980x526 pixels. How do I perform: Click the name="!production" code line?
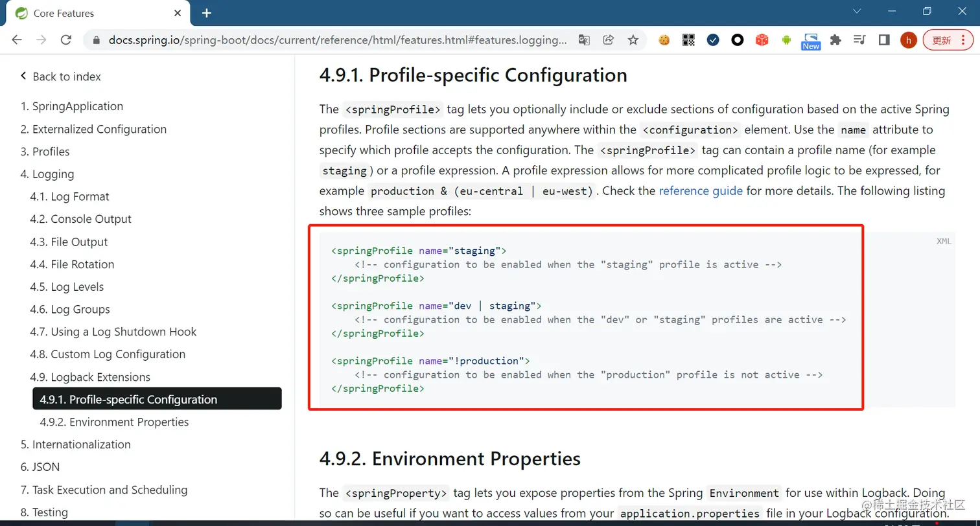430,361
